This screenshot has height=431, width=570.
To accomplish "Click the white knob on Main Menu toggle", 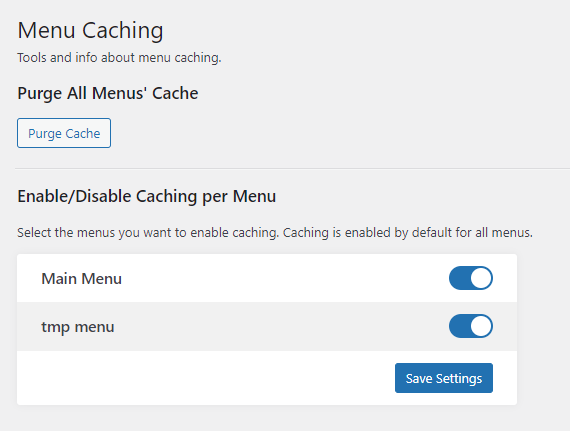I will [481, 278].
